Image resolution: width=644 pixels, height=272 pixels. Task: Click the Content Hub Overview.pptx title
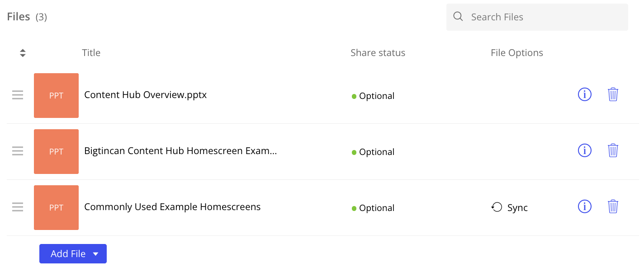pos(145,95)
